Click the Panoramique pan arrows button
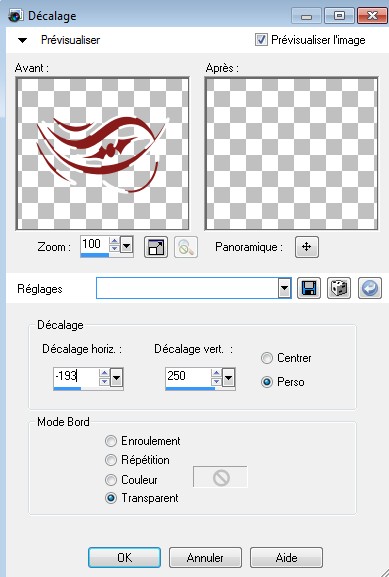 pos(307,247)
